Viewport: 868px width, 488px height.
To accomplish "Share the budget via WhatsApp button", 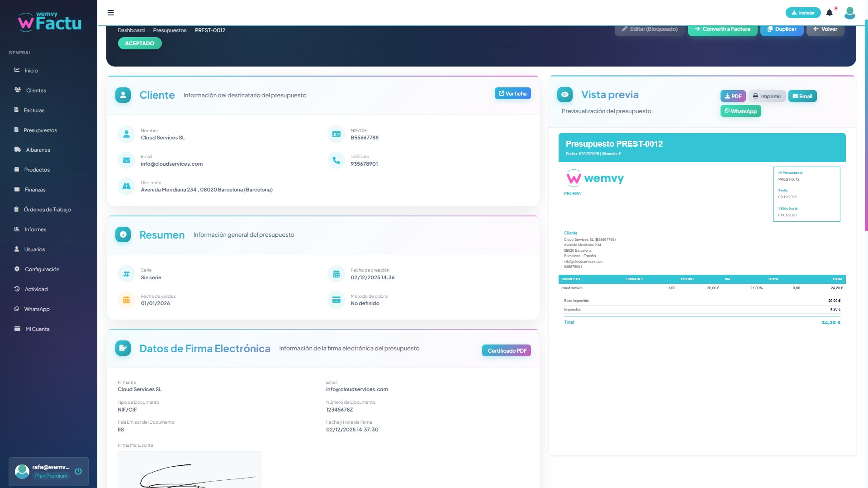I will pyautogui.click(x=740, y=111).
